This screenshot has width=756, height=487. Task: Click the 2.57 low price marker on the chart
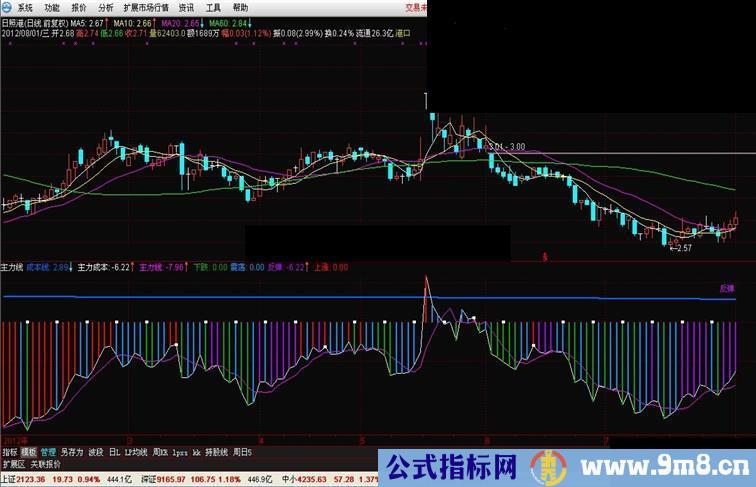click(680, 248)
